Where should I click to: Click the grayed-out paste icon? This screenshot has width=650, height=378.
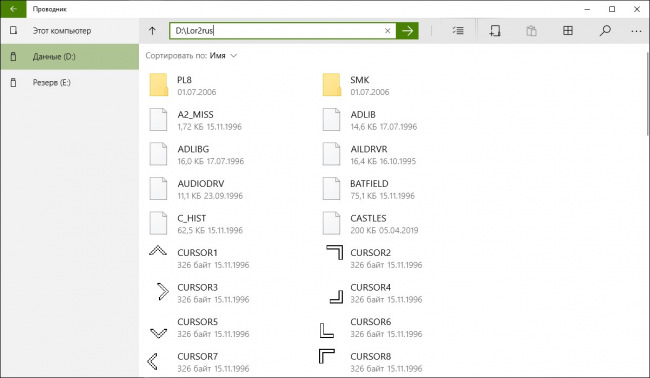click(x=531, y=31)
